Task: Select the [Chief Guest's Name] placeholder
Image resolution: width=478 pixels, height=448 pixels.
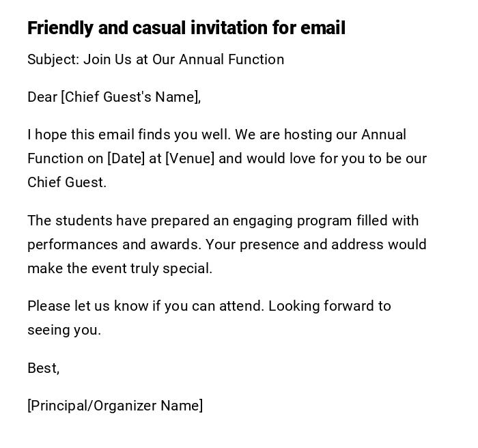Action: [x=130, y=97]
